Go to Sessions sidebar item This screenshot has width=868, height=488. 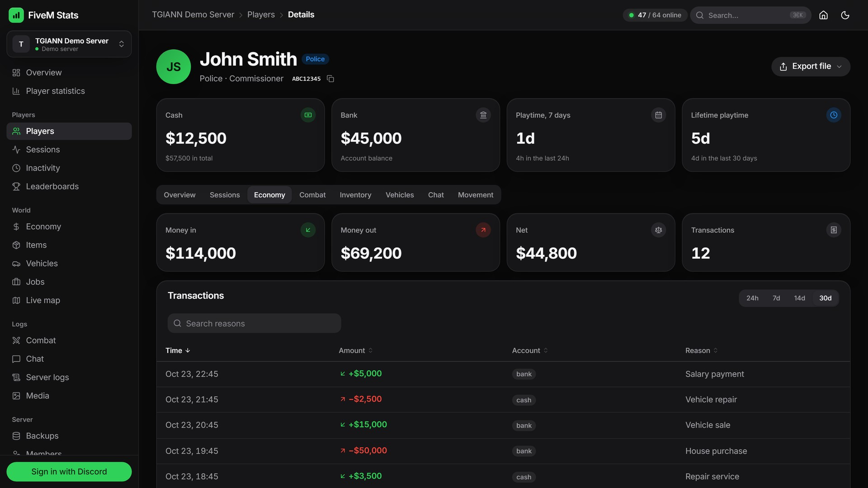tap(69, 149)
